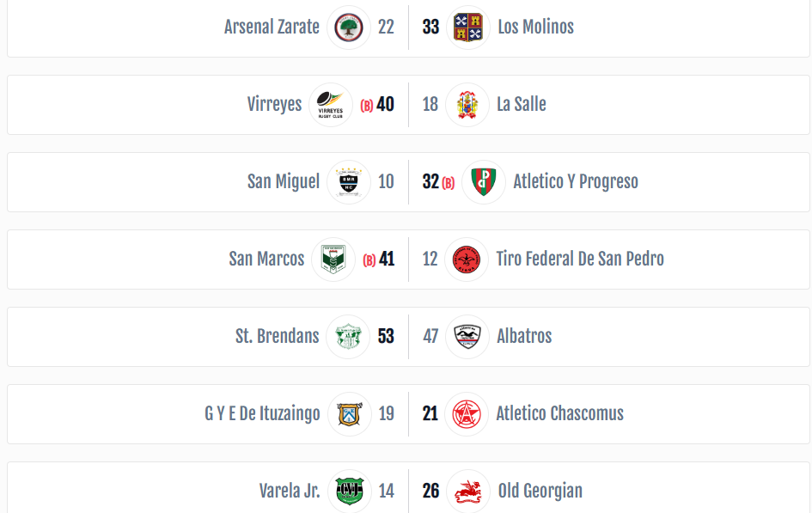The image size is (812, 513).
Task: Open the Atletico Y Progreso shield logo
Action: click(x=484, y=182)
